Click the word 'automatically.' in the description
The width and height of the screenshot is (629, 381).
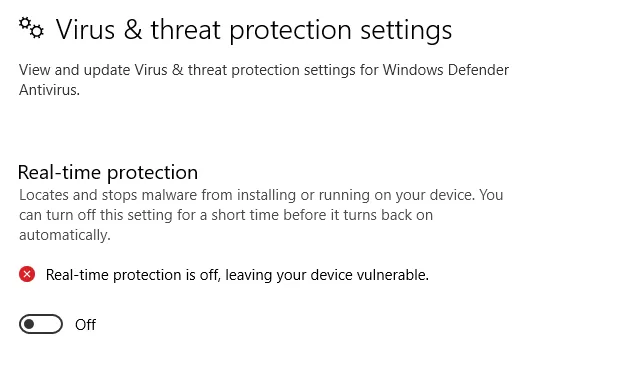65,235
